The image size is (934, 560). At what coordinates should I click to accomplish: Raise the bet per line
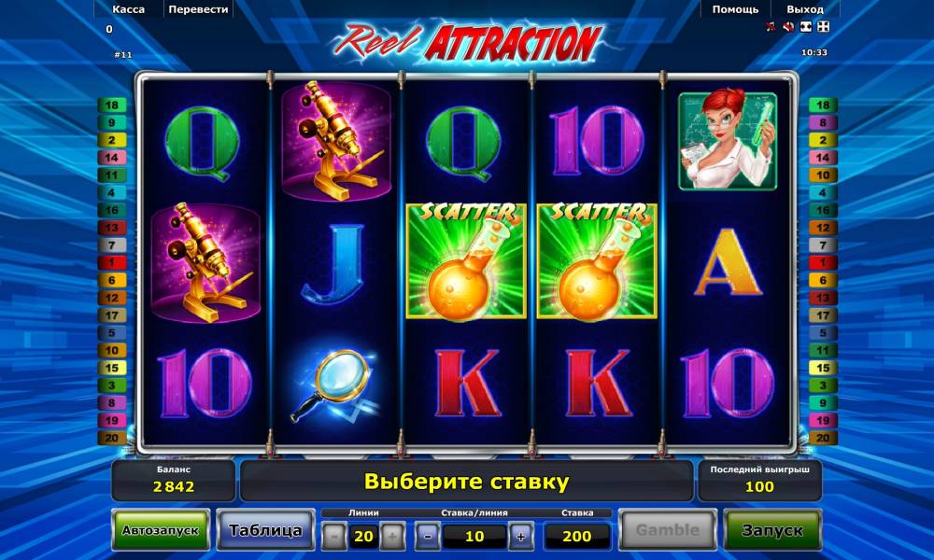click(x=520, y=536)
